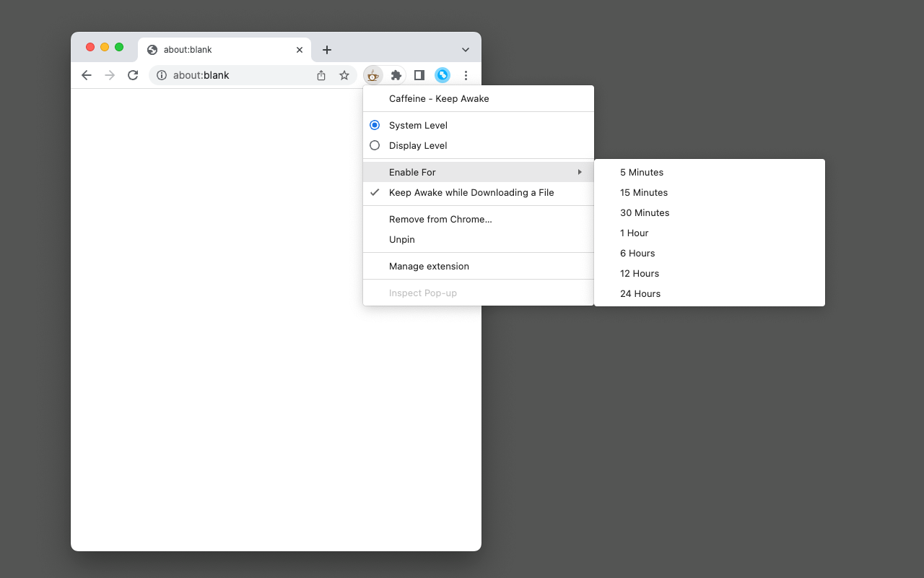Screen dimensions: 924x578
Task: Select the System Level radio option
Action: [x=479, y=125]
